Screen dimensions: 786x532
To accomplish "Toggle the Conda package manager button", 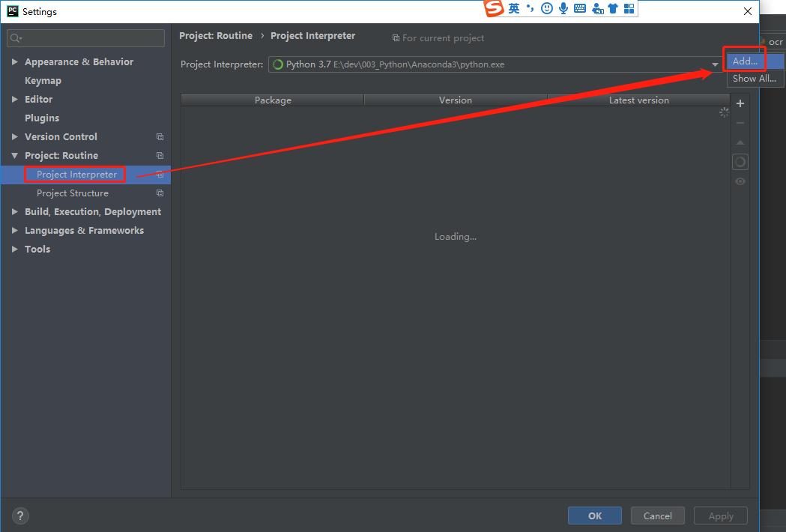I will click(x=740, y=162).
